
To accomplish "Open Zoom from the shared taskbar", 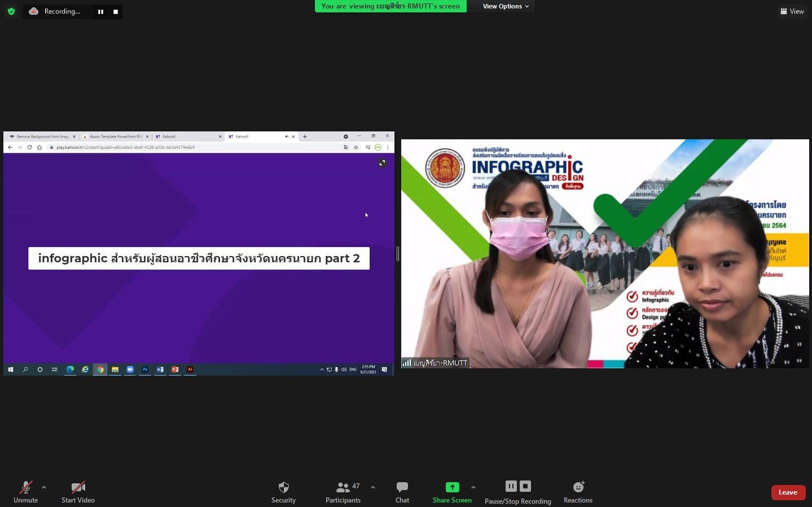I will [130, 369].
